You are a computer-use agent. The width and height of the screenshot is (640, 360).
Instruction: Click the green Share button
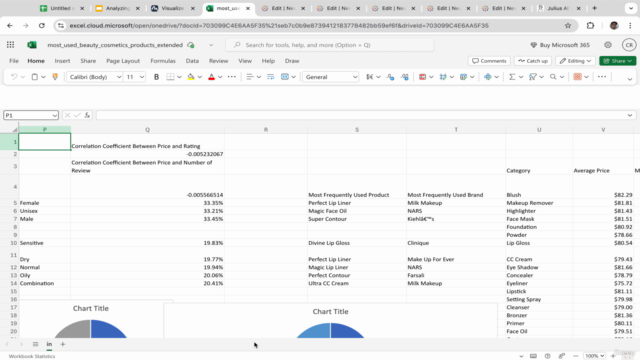618,61
